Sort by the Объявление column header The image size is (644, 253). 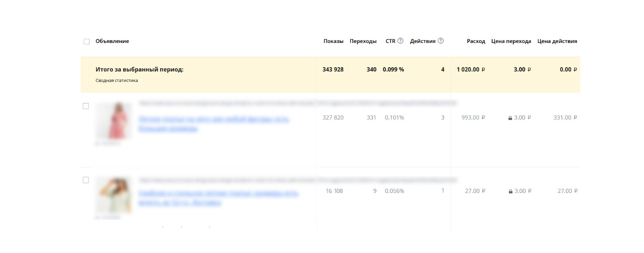point(112,41)
